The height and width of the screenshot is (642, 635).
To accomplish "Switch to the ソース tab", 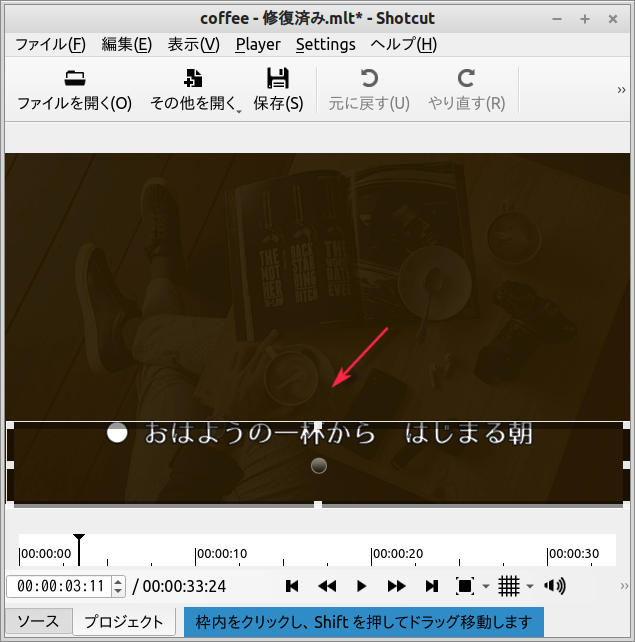I will (x=38, y=622).
